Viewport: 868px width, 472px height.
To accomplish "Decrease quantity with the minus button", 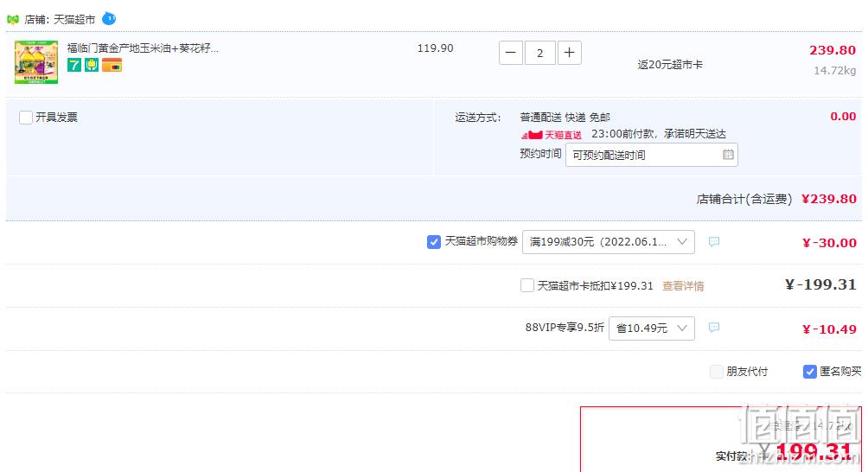I will tap(511, 53).
